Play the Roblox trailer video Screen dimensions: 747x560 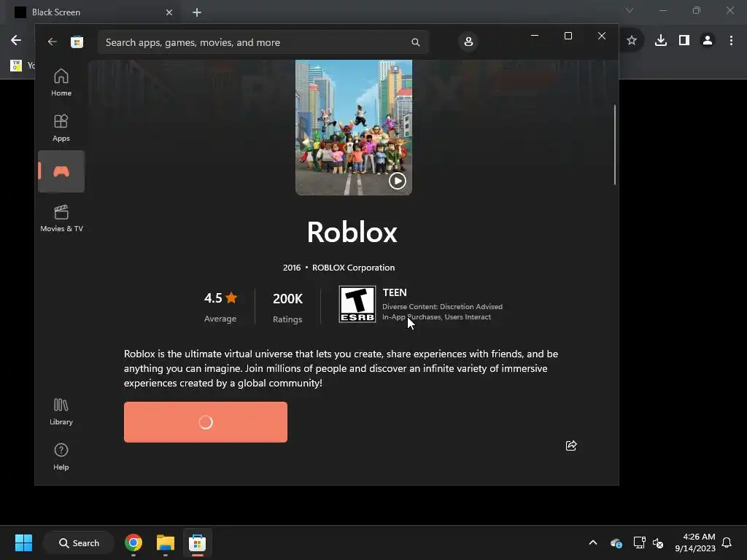[398, 181]
